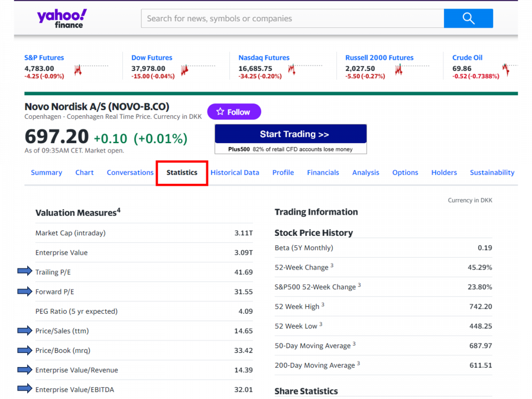Click the Crude Oil mini price chart
Viewport: 532px width, 399px height.
[505, 70]
